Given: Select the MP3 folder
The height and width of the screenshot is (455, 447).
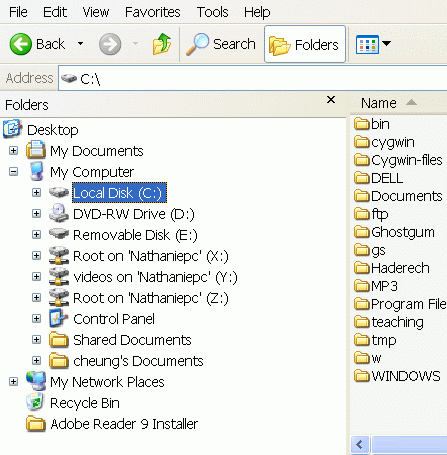Looking at the screenshot, I should [376, 286].
